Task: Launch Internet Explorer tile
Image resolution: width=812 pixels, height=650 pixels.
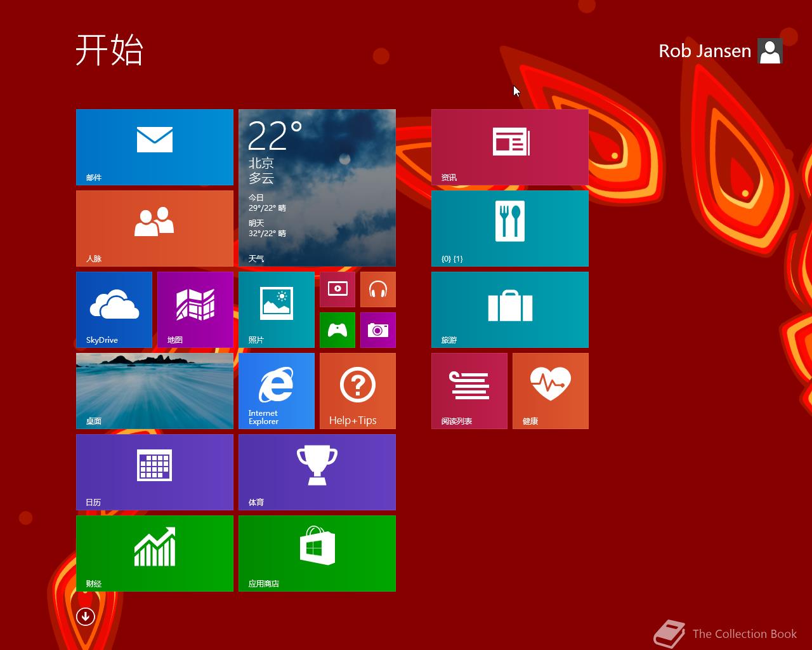Action: click(x=277, y=391)
